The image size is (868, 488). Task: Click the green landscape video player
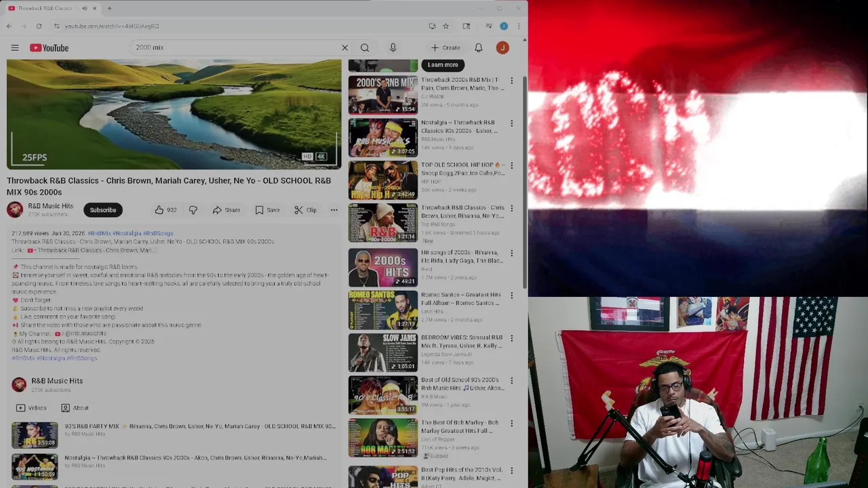174,114
